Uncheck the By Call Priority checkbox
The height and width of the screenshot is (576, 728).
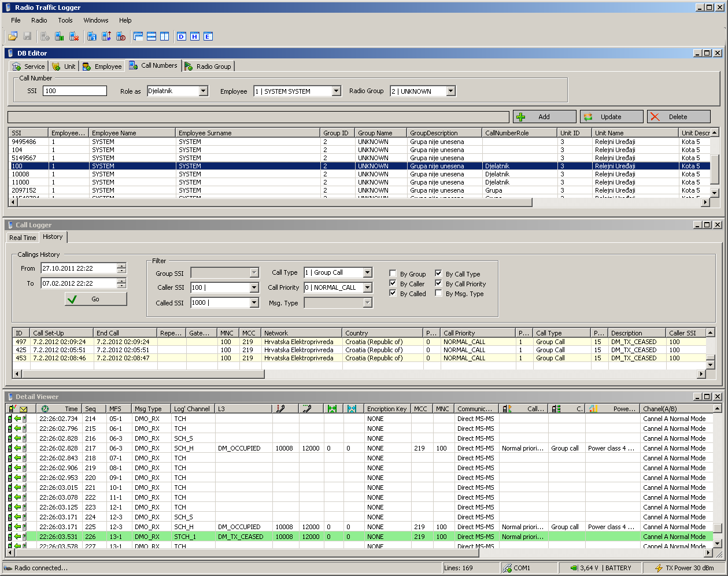(x=439, y=283)
